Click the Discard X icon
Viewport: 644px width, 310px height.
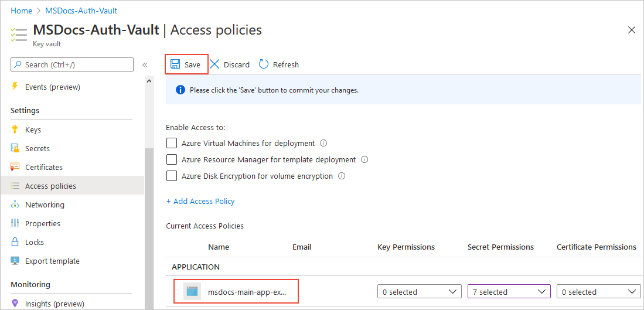coord(215,64)
